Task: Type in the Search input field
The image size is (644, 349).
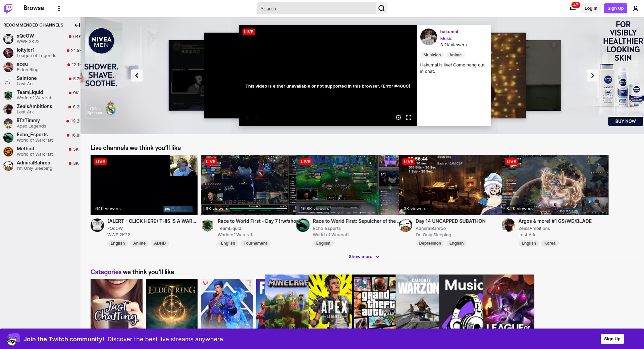Action: [x=316, y=8]
